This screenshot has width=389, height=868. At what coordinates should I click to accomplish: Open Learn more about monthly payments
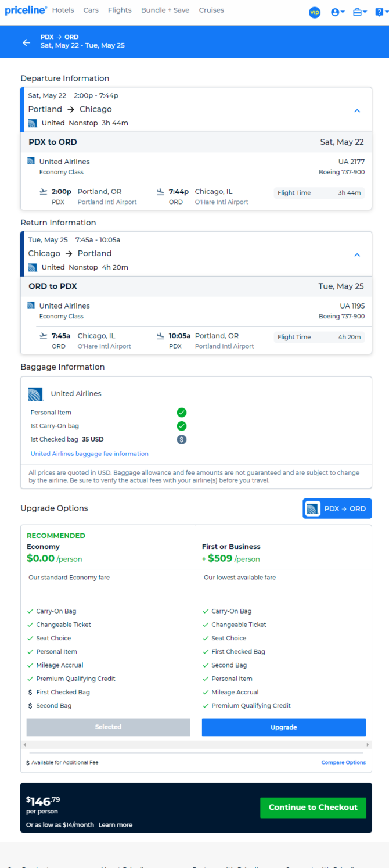[x=116, y=825]
